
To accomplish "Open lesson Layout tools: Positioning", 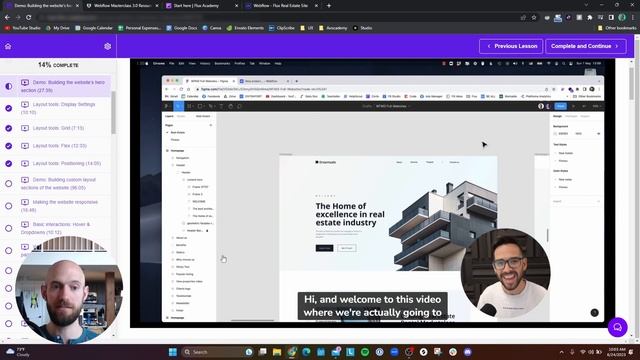I will [56, 163].
